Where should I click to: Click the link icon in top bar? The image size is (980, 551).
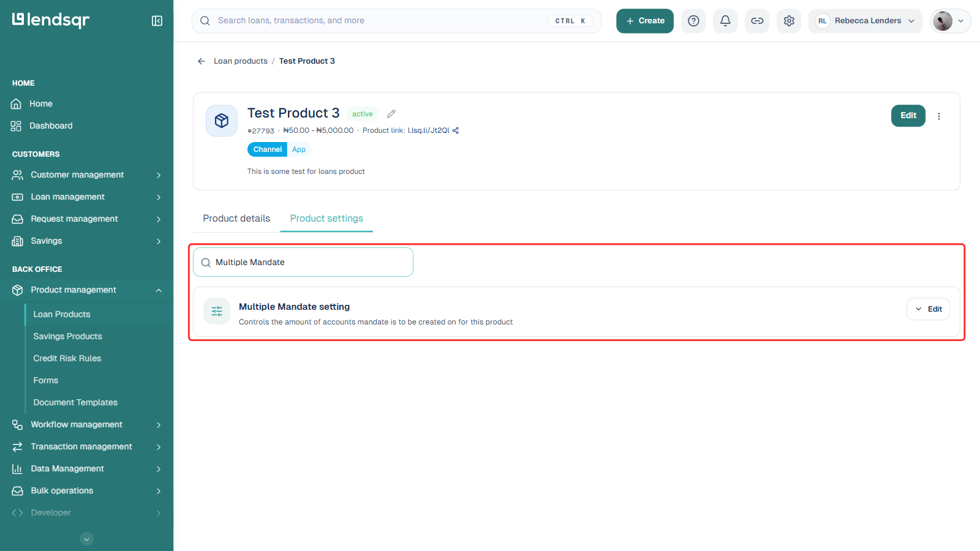point(757,21)
